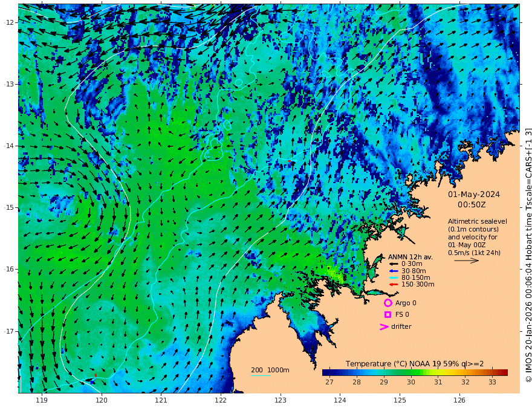Click the 0.5m/s velocity scale arrow

coord(466,261)
